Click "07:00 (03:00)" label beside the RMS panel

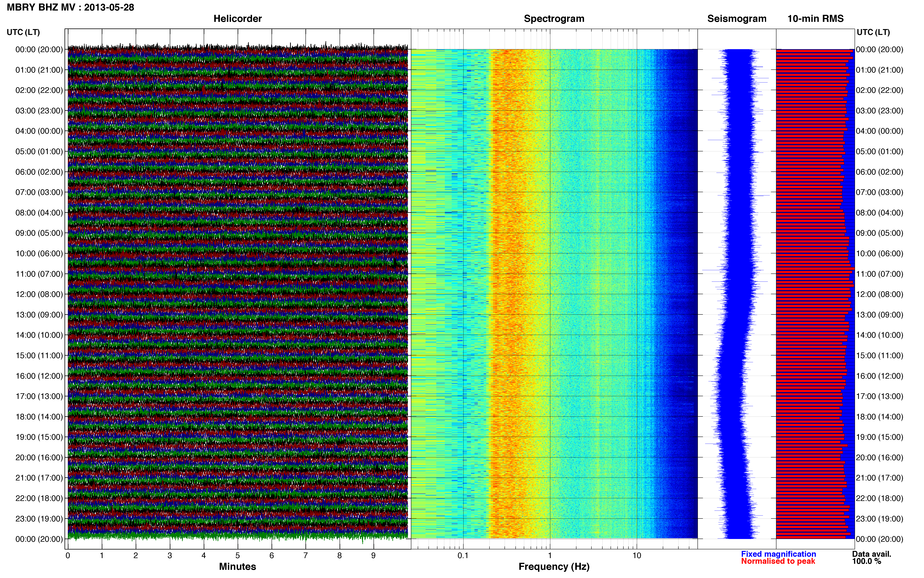[879, 192]
